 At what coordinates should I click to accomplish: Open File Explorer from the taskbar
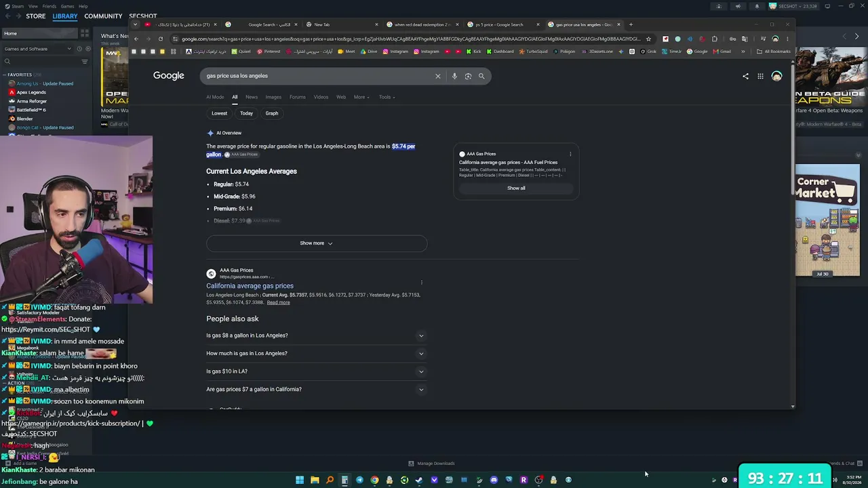click(315, 480)
